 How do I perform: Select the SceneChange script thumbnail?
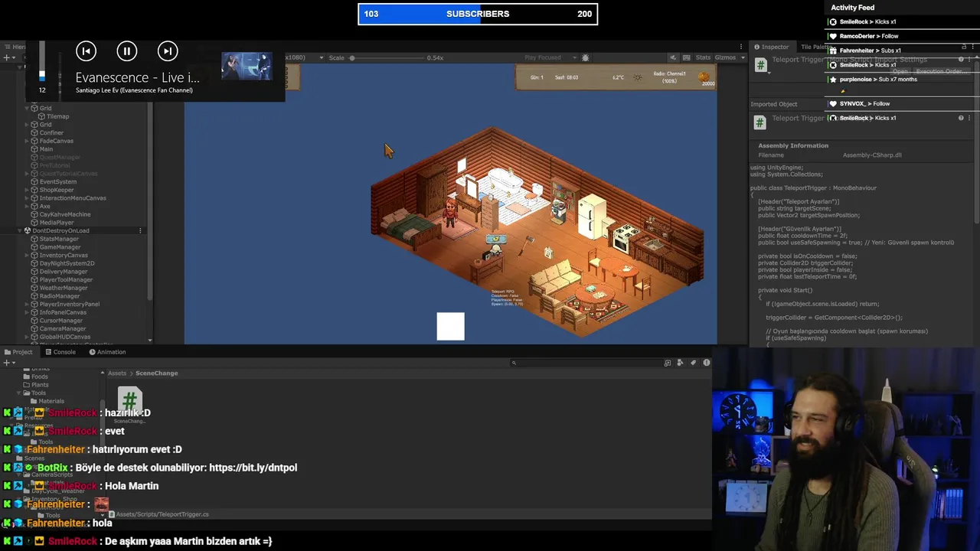coord(129,400)
